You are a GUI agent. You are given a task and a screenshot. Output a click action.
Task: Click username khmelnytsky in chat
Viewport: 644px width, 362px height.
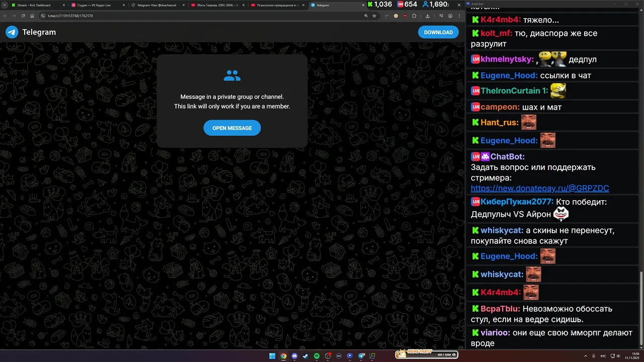507,59
